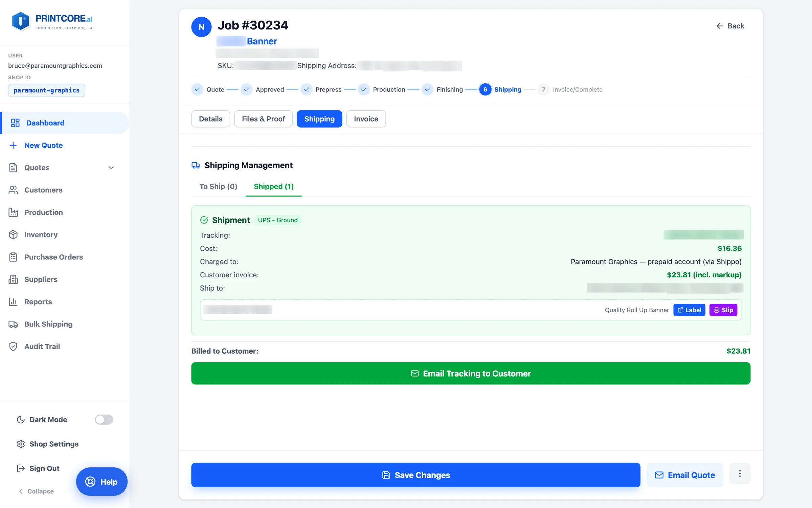
Task: Select the Shipped (1) tab
Action: coord(274,187)
